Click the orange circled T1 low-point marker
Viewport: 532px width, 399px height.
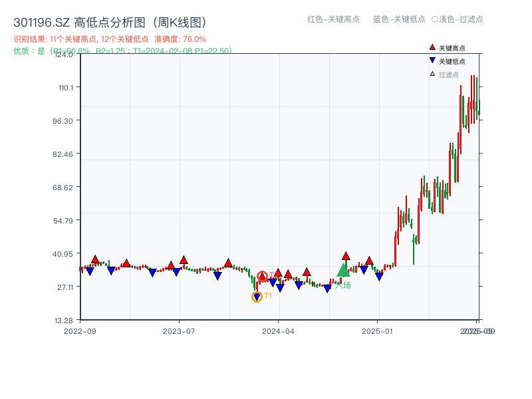(257, 295)
